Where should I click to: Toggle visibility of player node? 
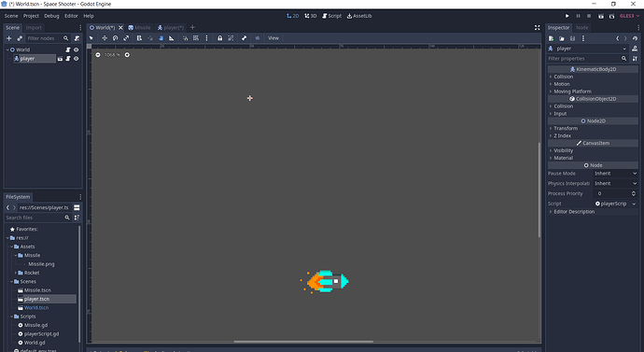click(x=76, y=59)
